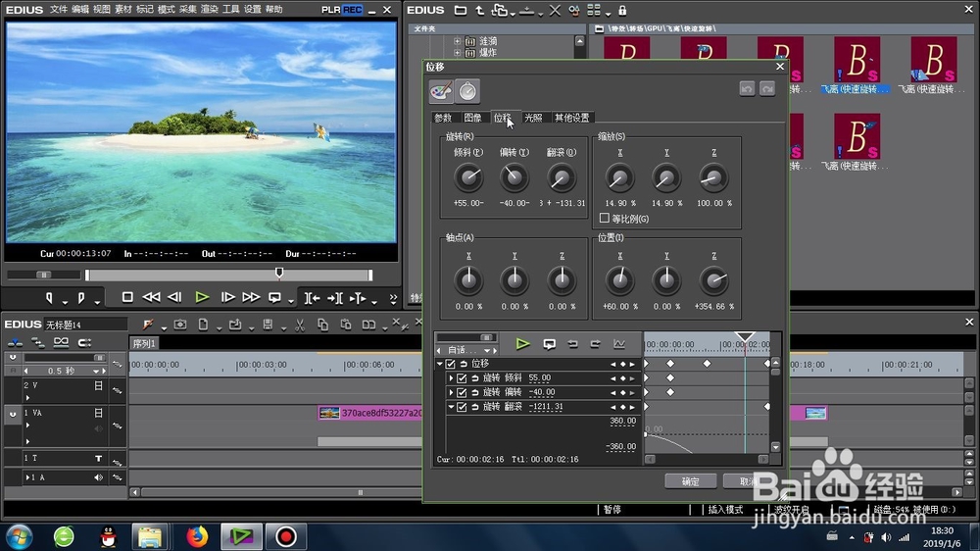Click the curve graph icon in keyframe toolbar
The height and width of the screenshot is (551, 980).
pyautogui.click(x=618, y=343)
